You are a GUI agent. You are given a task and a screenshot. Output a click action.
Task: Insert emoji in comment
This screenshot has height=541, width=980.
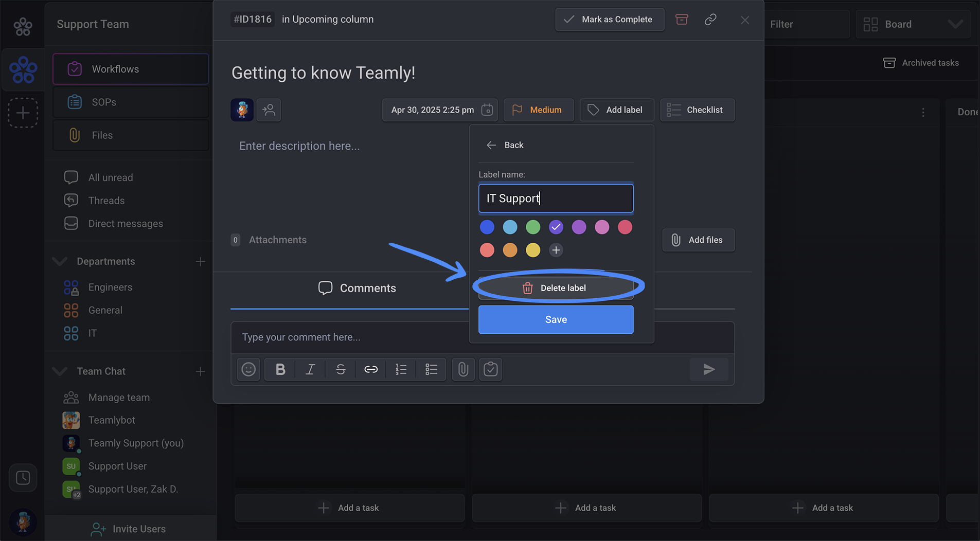tap(248, 369)
